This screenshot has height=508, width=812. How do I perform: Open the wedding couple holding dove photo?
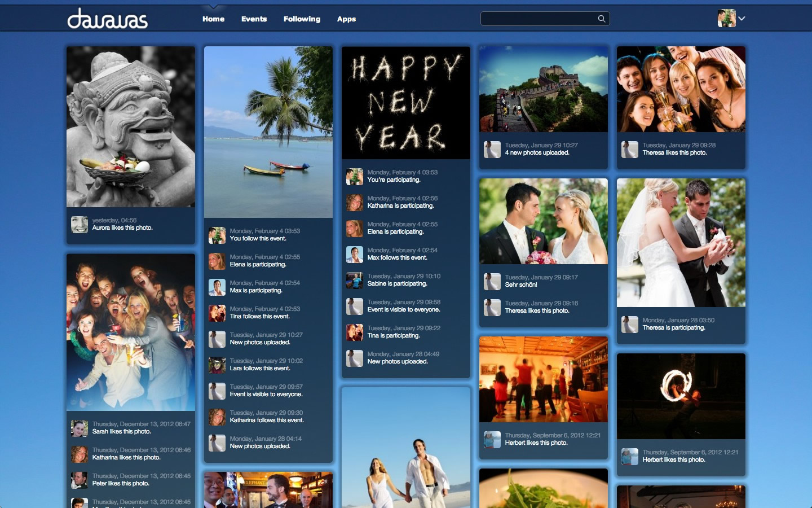(681, 243)
